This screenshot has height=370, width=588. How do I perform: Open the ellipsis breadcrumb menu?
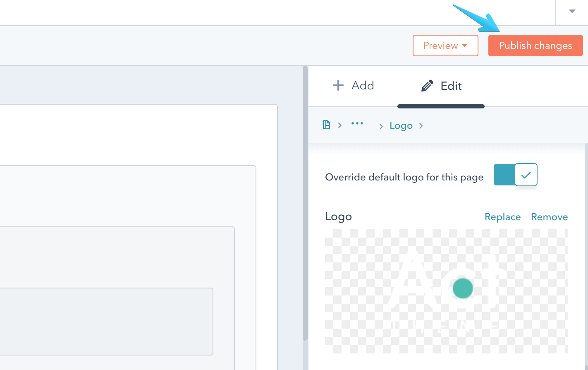tap(357, 124)
